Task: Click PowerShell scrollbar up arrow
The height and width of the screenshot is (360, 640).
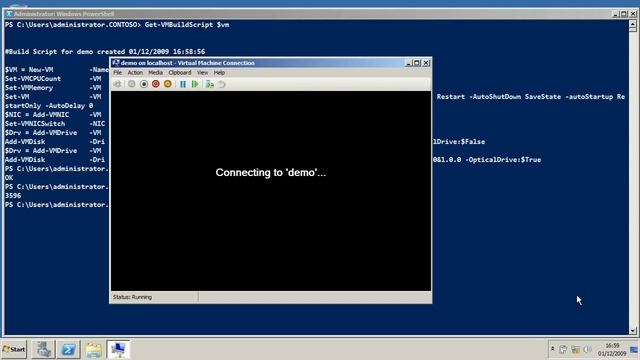Action: click(633, 24)
